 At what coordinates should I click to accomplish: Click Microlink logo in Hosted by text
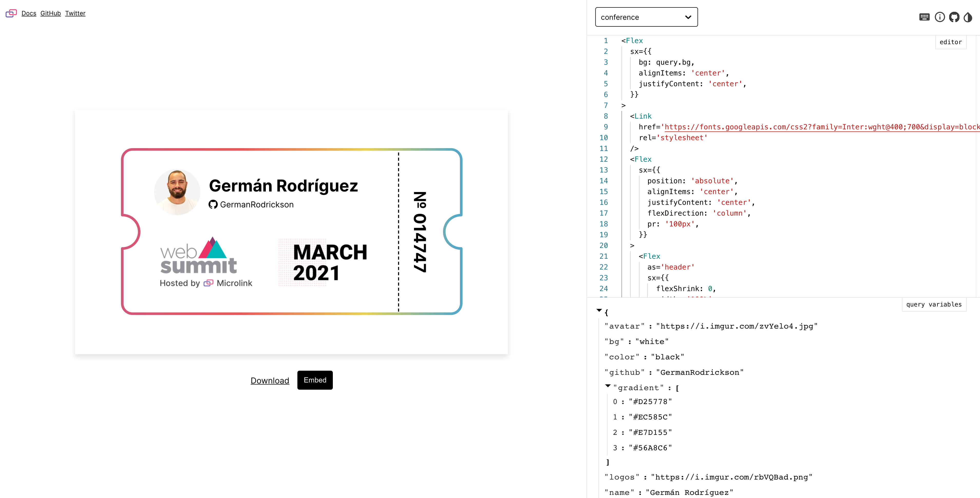point(208,283)
